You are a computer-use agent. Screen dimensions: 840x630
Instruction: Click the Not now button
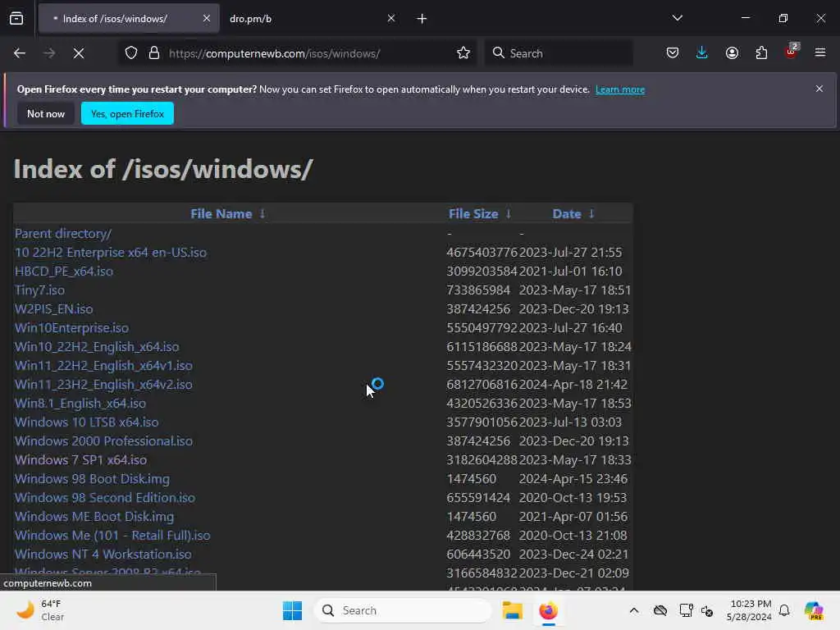(46, 113)
